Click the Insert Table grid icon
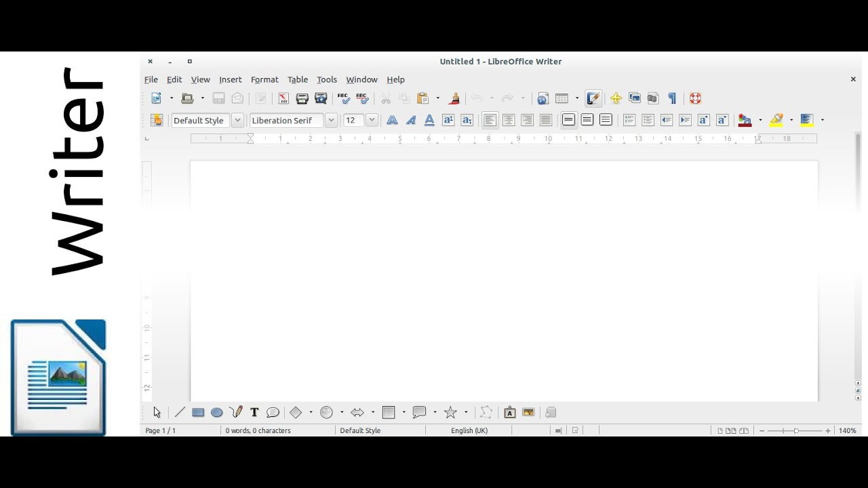The height and width of the screenshot is (488, 868). tap(561, 98)
